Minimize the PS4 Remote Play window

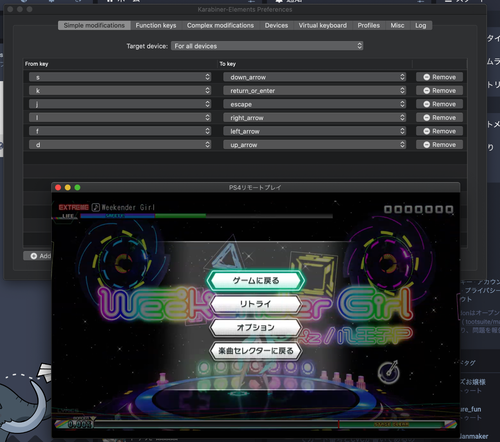pyautogui.click(x=68, y=188)
